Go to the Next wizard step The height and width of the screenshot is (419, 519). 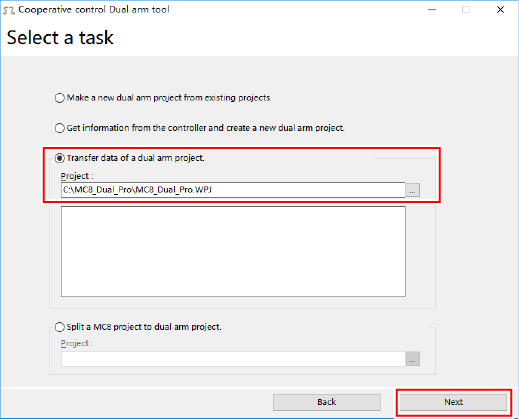click(453, 402)
